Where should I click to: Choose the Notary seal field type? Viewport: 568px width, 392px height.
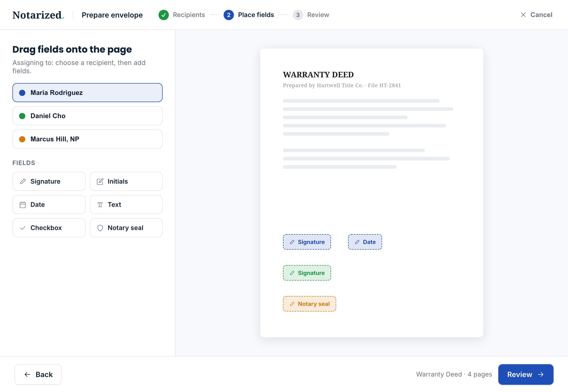126,228
